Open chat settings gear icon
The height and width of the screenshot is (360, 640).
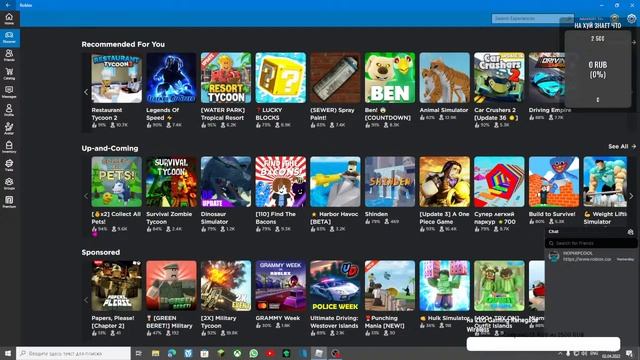[x=630, y=231]
